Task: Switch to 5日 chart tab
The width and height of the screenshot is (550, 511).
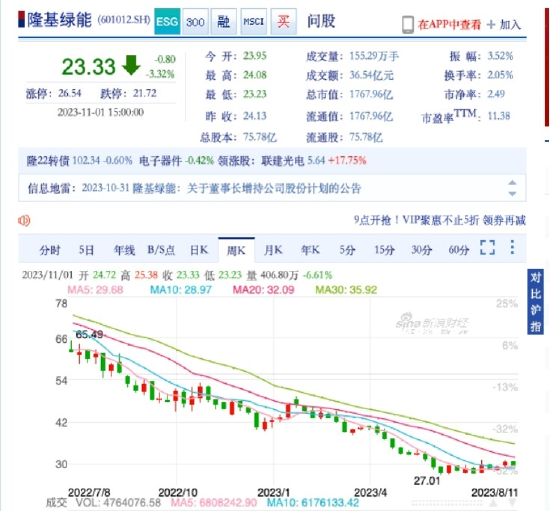Action: point(86,250)
